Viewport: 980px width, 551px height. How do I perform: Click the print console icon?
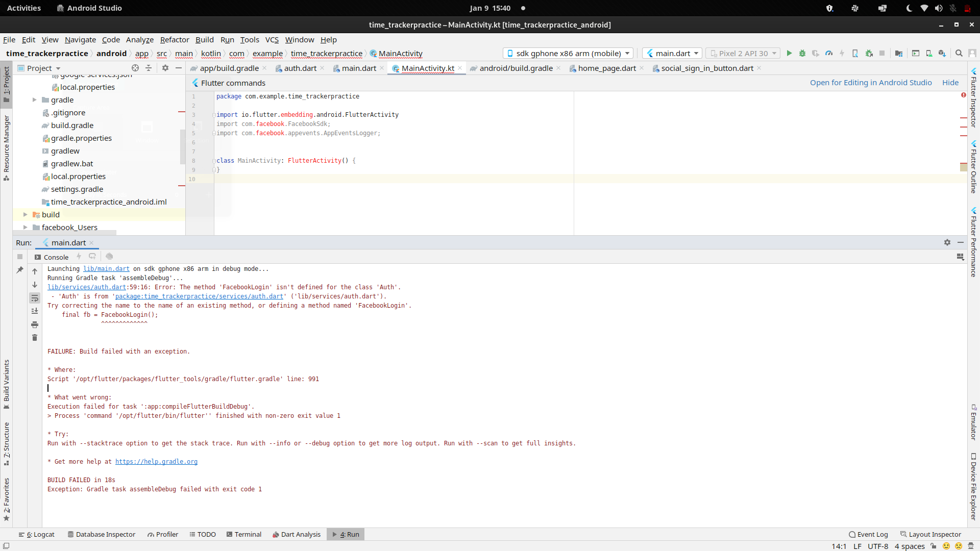(x=35, y=324)
